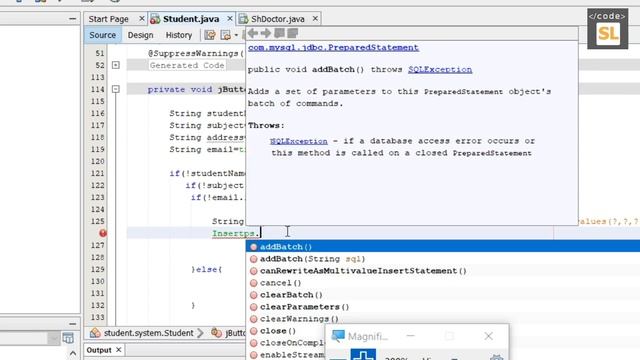Click the third icon in Javadoc popup toolbar
Image resolution: width=640 pixels, height=360 pixels.
click(x=279, y=33)
